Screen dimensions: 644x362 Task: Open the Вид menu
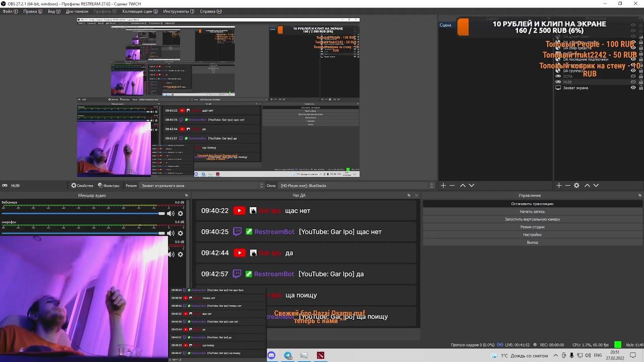[54, 11]
